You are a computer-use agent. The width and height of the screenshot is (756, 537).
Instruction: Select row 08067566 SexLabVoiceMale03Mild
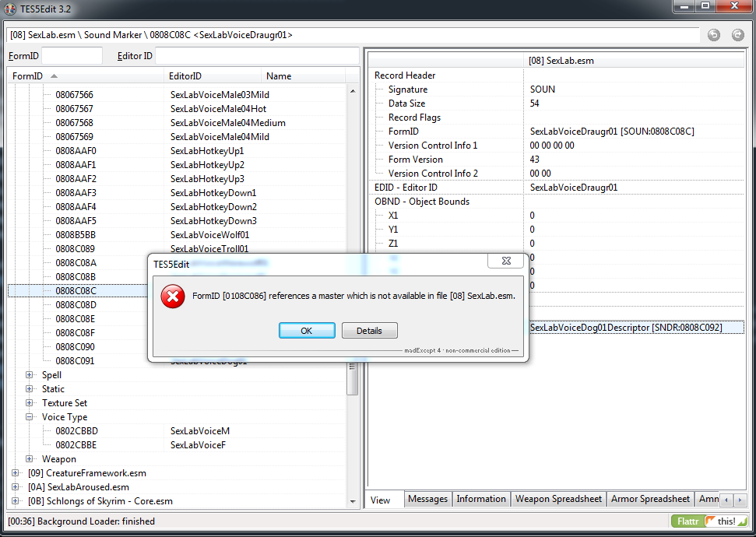click(x=177, y=94)
